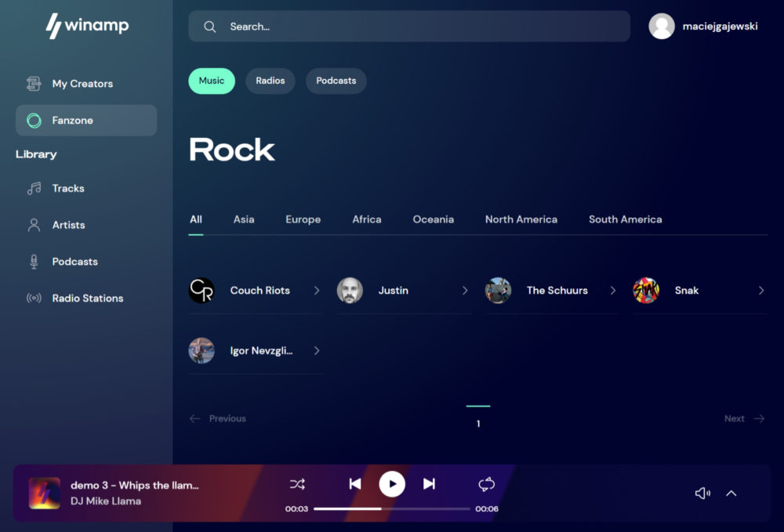Go to the Next page

pos(745,418)
